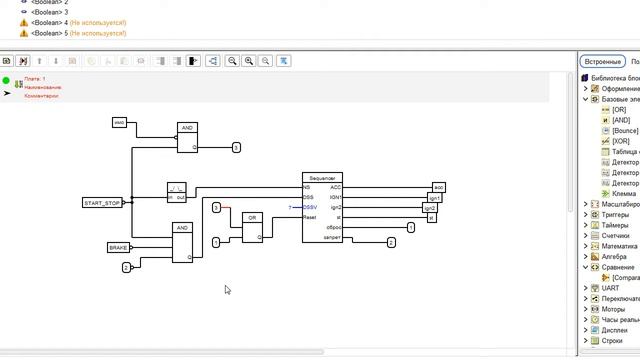Select the BRAKE input block
The width and height of the screenshot is (640, 360).
118,248
